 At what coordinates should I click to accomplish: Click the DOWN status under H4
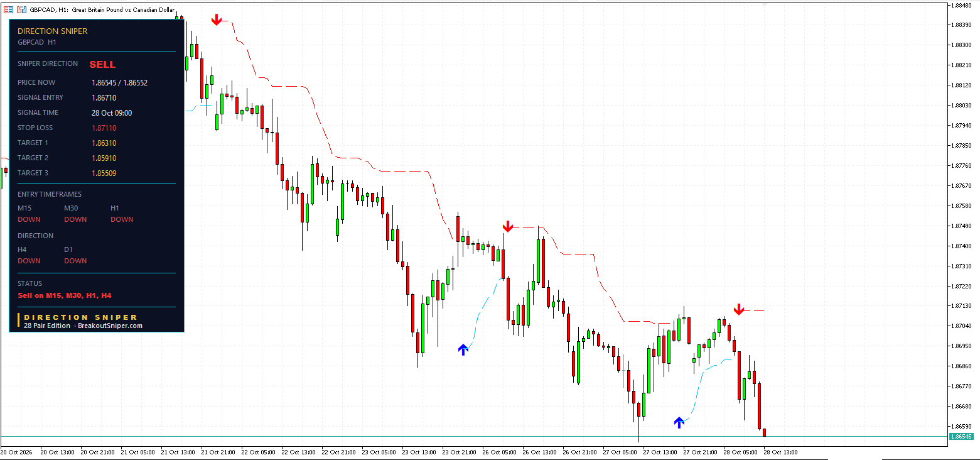tap(29, 261)
